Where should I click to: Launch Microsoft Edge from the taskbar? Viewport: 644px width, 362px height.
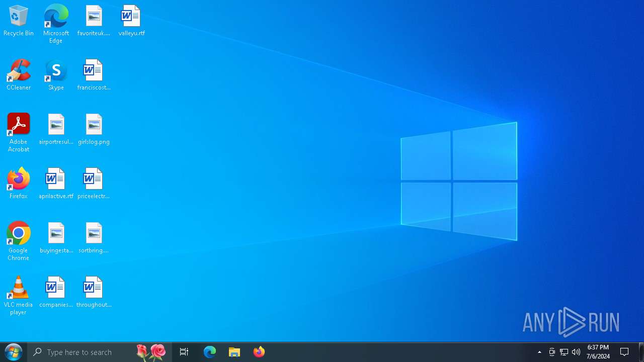(x=209, y=352)
